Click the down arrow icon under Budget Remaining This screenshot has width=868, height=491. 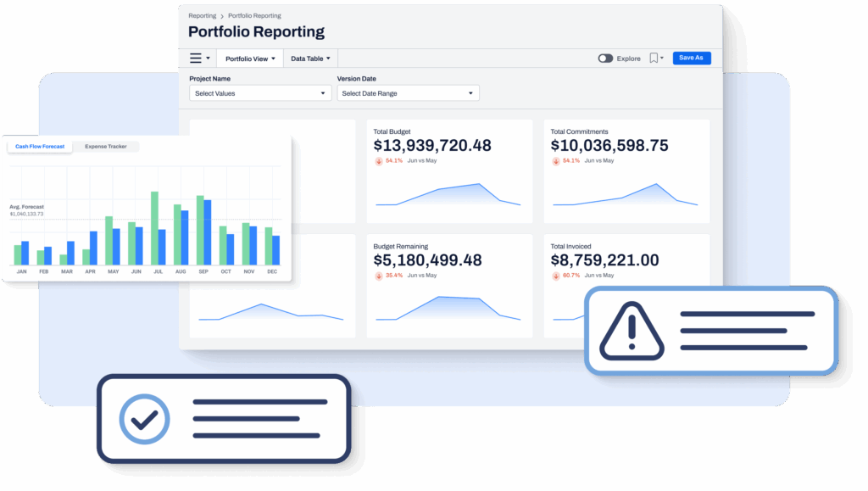pyautogui.click(x=379, y=276)
